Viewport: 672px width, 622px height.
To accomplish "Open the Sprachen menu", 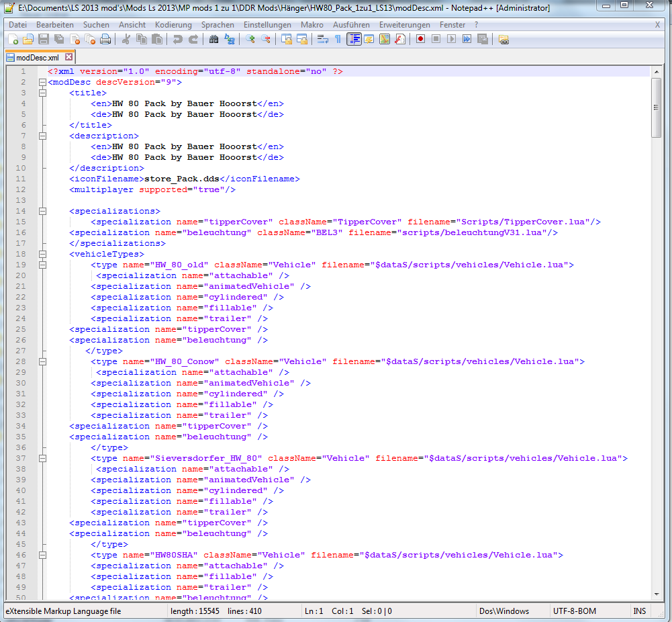I will click(x=218, y=25).
